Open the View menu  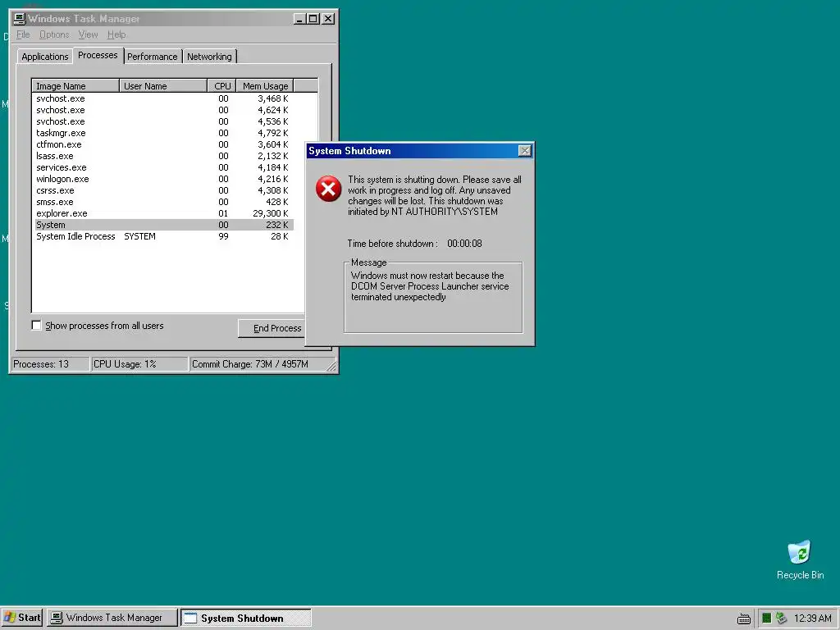(88, 34)
